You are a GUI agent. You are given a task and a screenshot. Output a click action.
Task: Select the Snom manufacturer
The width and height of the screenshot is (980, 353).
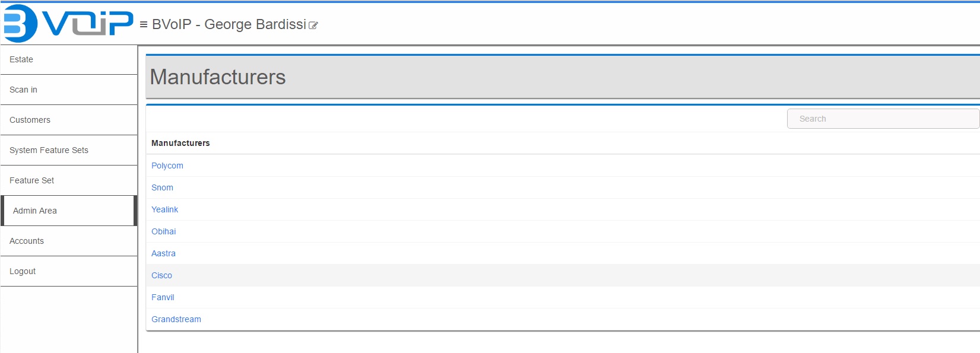[162, 187]
